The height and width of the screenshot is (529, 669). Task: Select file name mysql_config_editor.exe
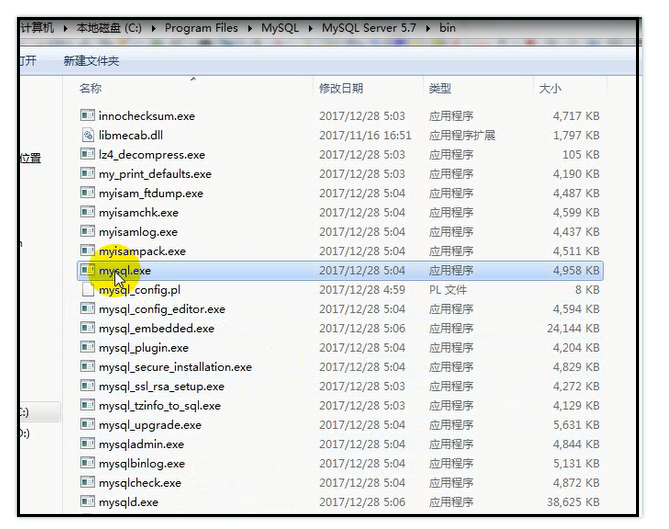click(x=162, y=309)
